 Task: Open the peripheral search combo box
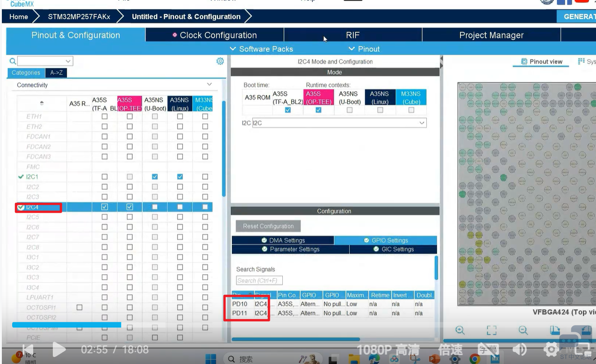click(45, 61)
